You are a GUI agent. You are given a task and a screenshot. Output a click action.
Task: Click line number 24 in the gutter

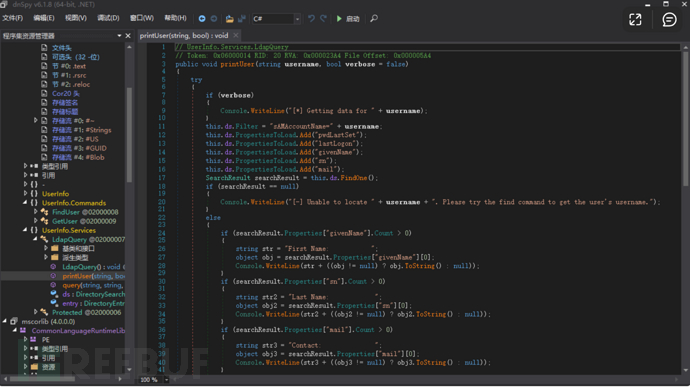click(161, 233)
